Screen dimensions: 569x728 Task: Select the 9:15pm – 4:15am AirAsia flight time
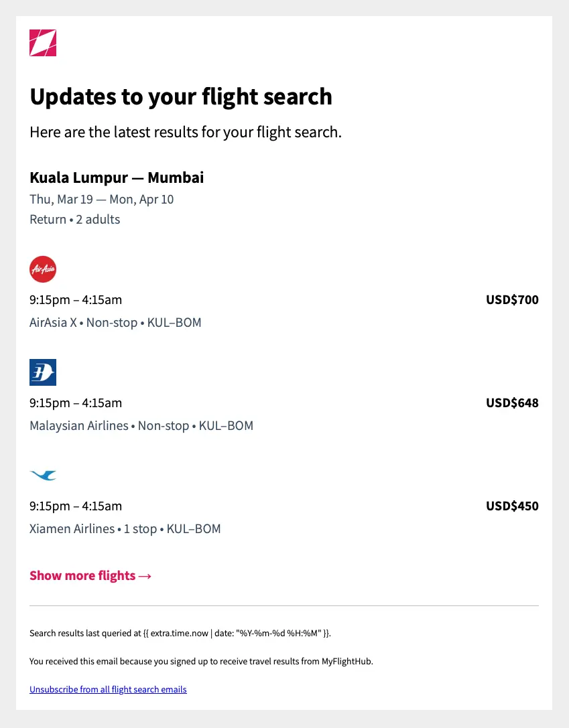(x=76, y=299)
